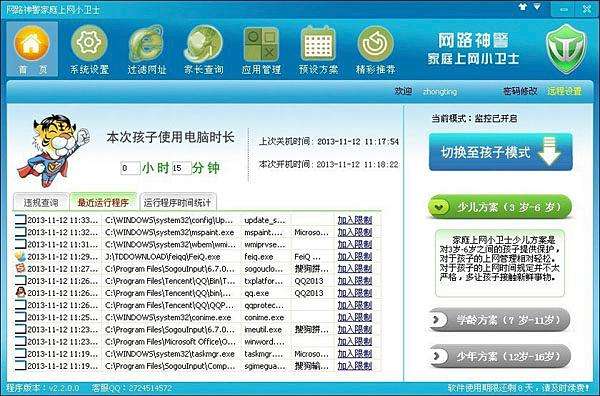Switch to 违规查询 tab
The height and width of the screenshot is (396, 600).
point(41,202)
